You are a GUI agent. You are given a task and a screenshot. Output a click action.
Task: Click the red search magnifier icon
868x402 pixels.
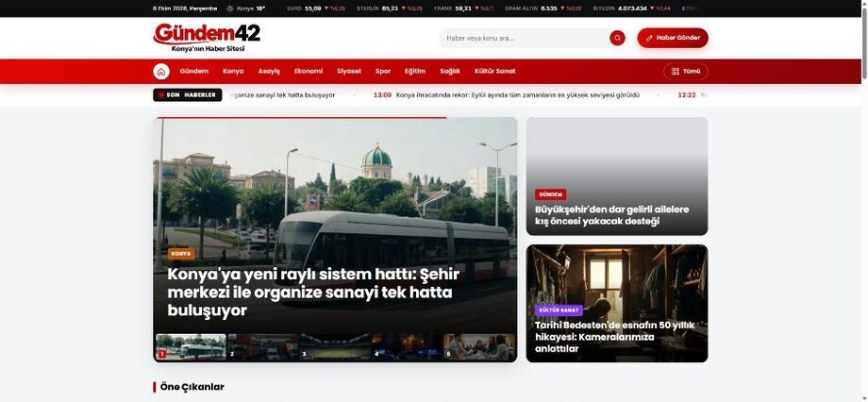[x=617, y=38]
